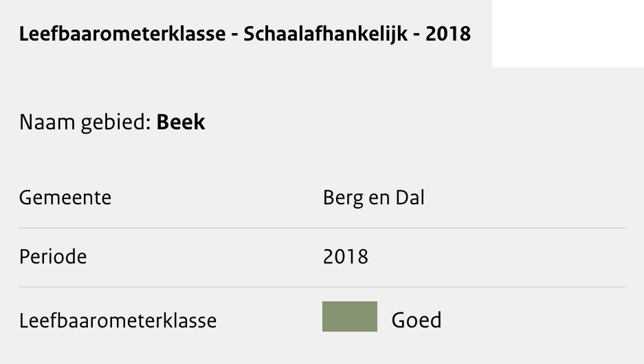Click the white blank area beside the tab
Image resolution: width=644 pixels, height=364 pixels.
pyautogui.click(x=567, y=33)
